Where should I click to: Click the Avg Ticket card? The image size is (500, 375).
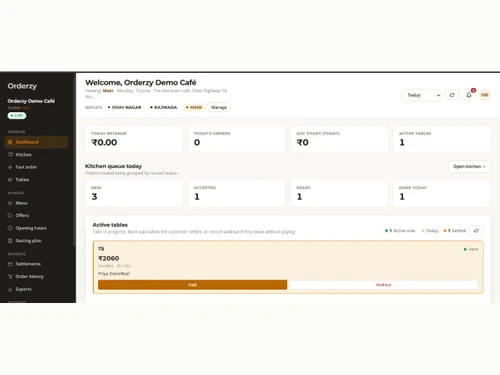pyautogui.click(x=339, y=139)
